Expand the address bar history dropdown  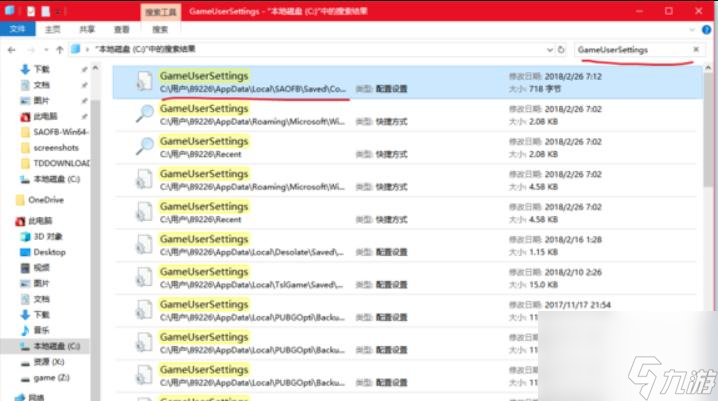(550, 49)
